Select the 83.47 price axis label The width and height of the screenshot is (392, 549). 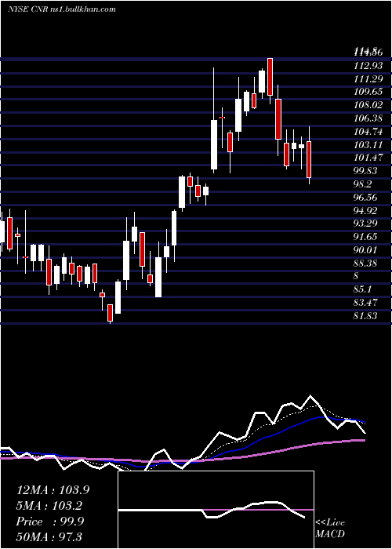click(365, 303)
